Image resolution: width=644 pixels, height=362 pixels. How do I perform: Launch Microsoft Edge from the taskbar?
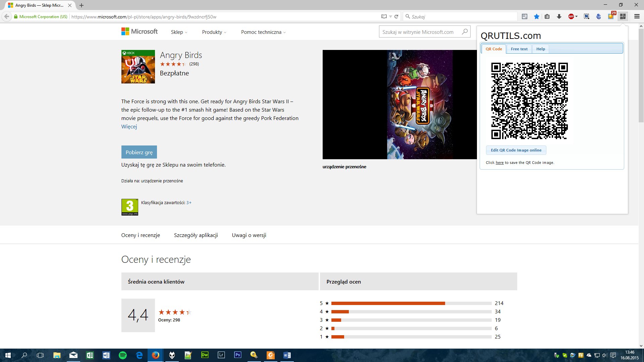pos(139,355)
